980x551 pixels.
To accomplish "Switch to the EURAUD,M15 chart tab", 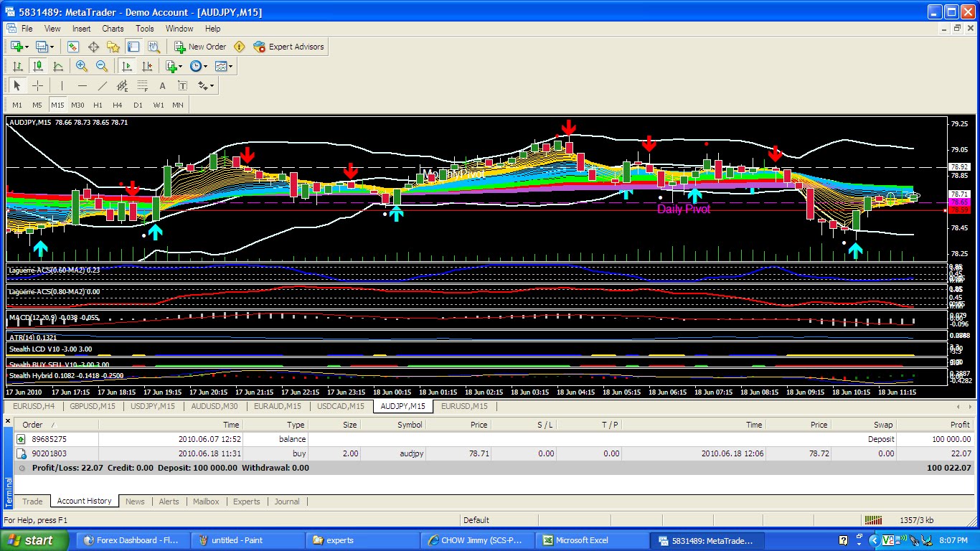I will point(278,406).
